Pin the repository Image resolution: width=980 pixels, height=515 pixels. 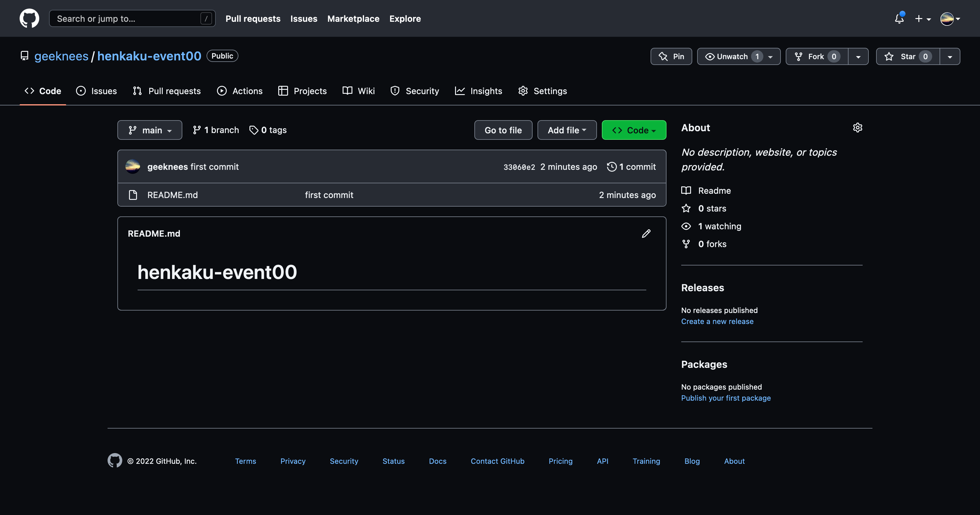pyautogui.click(x=671, y=56)
